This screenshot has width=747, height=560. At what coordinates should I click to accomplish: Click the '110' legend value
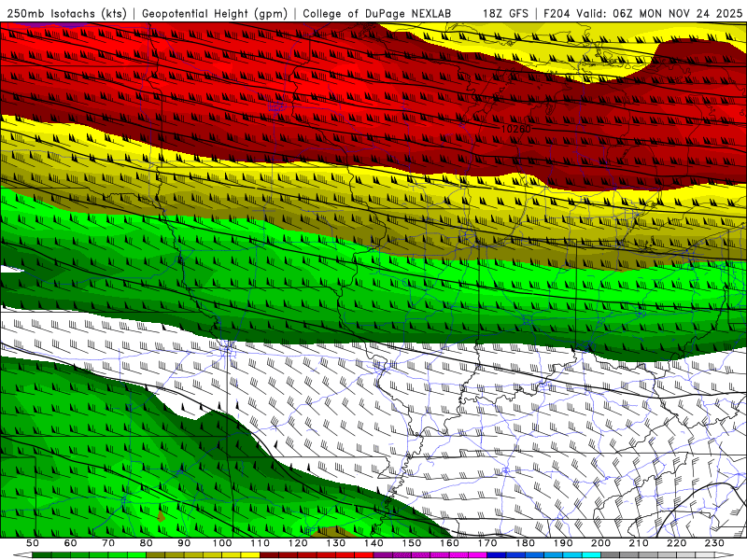coord(261,543)
